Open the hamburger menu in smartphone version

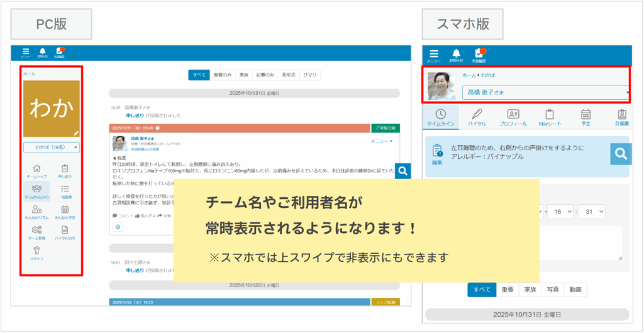434,55
